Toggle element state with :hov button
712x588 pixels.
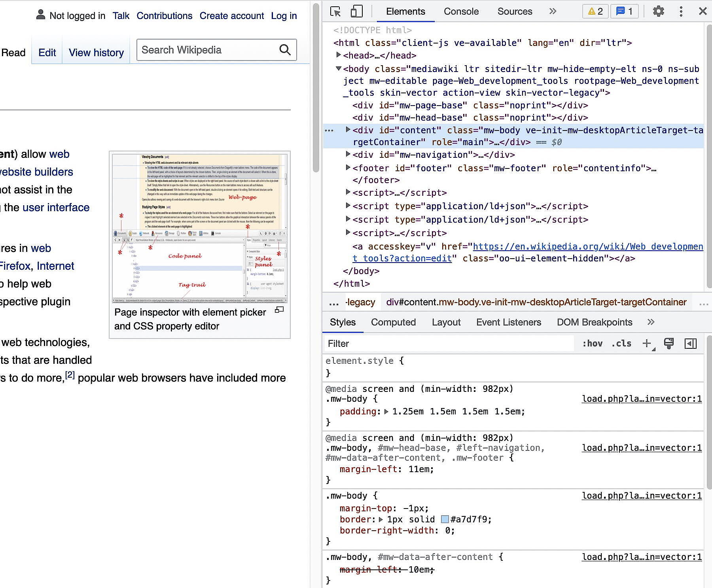(x=593, y=343)
